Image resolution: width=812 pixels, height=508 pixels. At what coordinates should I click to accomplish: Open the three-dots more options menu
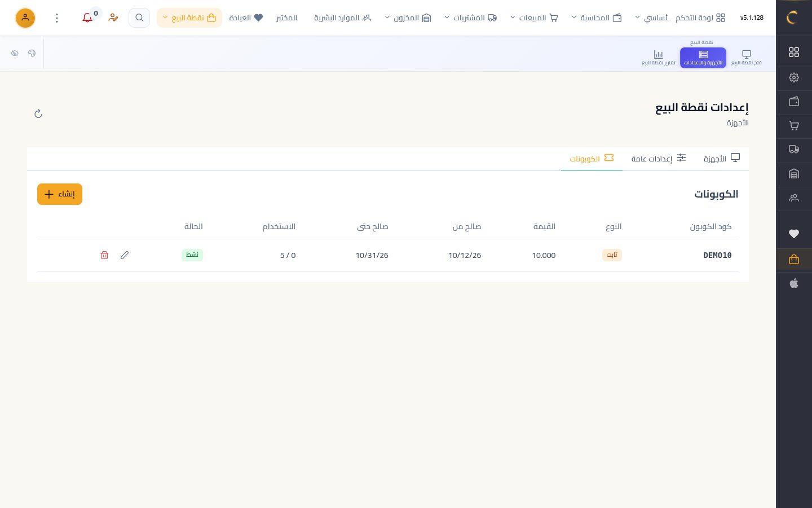click(x=57, y=18)
